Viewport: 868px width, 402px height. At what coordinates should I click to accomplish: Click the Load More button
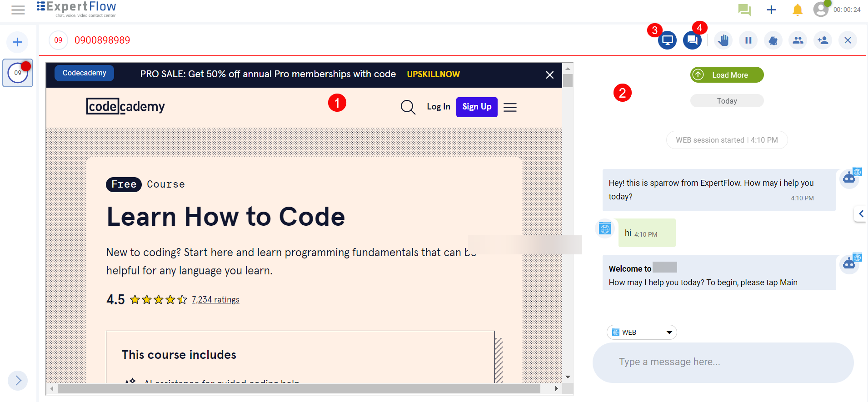click(727, 75)
